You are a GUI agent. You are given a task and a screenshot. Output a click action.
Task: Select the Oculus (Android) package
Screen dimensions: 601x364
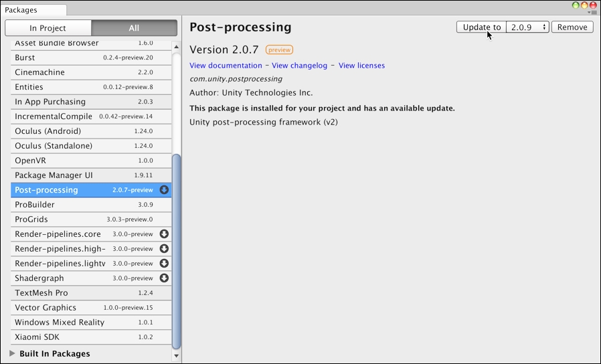[x=91, y=131]
